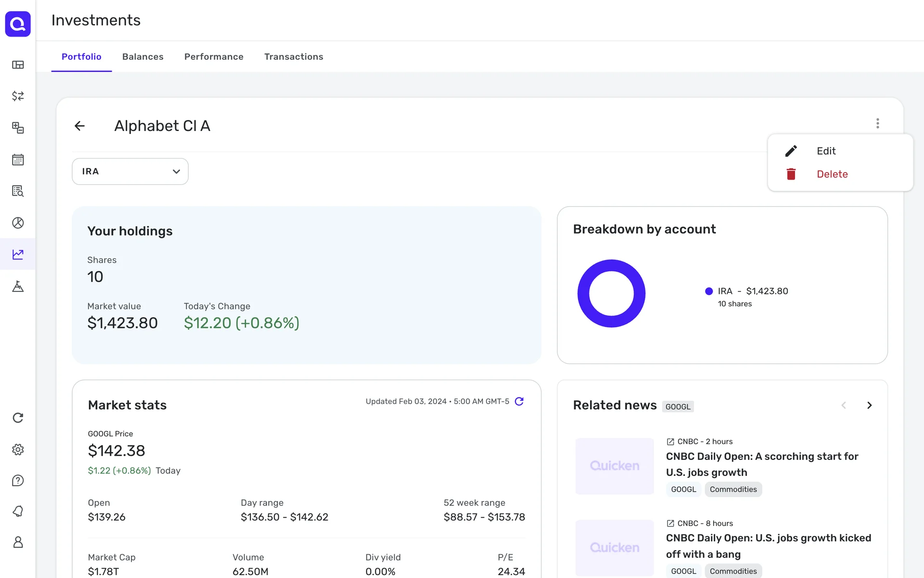This screenshot has height=578, width=924.
Task: Open the calendar icon in the sidebar
Action: click(18, 159)
